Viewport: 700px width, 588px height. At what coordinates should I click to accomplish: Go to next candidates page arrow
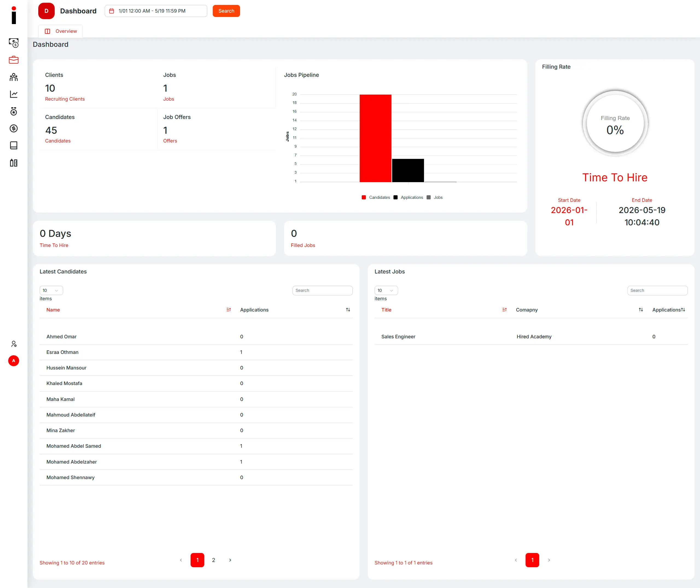[x=230, y=560]
